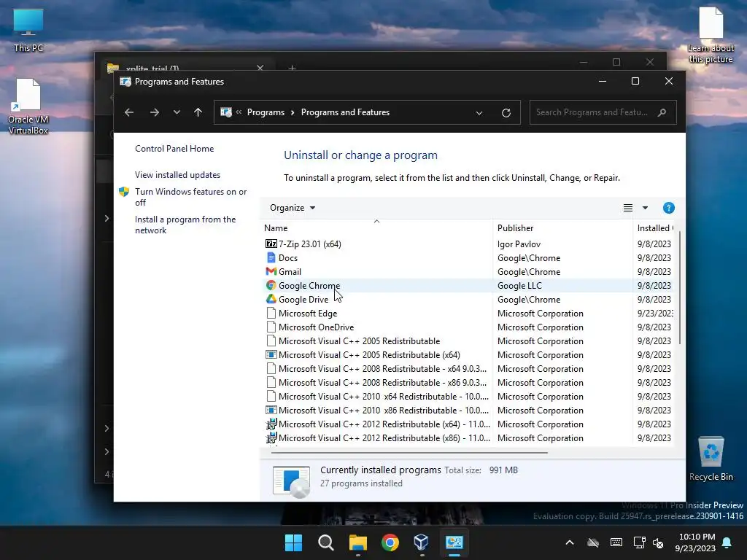Click the Google Drive icon in list
The height and width of the screenshot is (560, 747).
pos(271,299)
